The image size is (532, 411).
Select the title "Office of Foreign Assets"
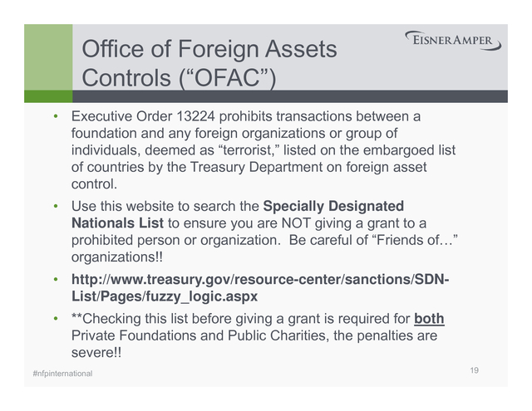tap(209, 49)
